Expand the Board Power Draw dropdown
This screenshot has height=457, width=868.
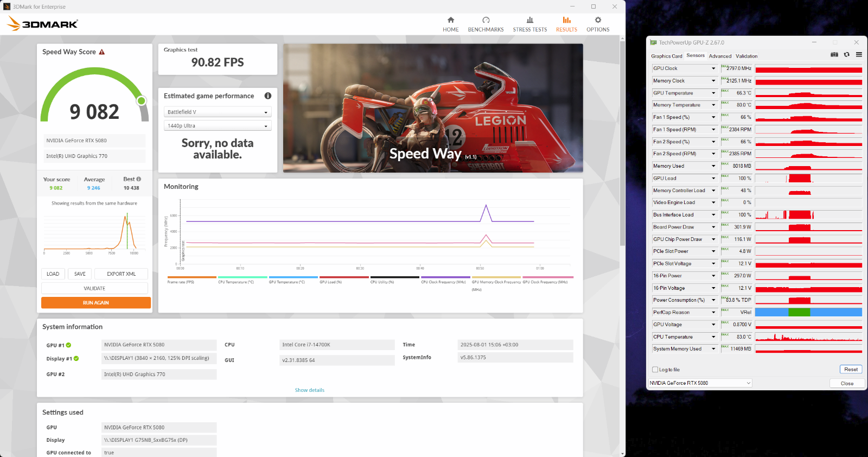click(713, 227)
